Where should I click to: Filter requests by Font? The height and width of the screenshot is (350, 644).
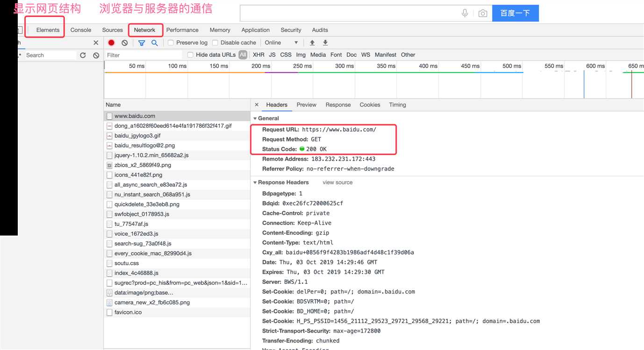click(x=336, y=55)
